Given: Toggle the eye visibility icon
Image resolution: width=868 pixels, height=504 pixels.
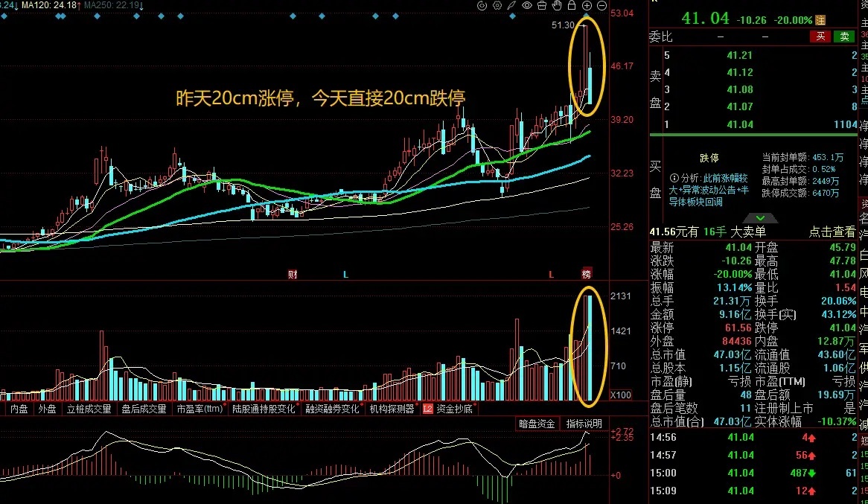Looking at the screenshot, I should coord(527,5).
